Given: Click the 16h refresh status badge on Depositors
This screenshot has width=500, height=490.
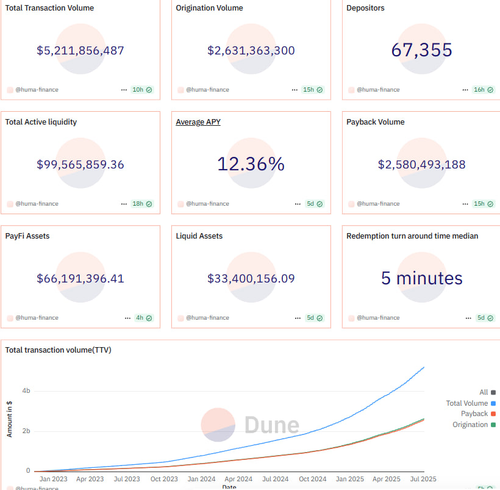Looking at the screenshot, I should pos(483,90).
